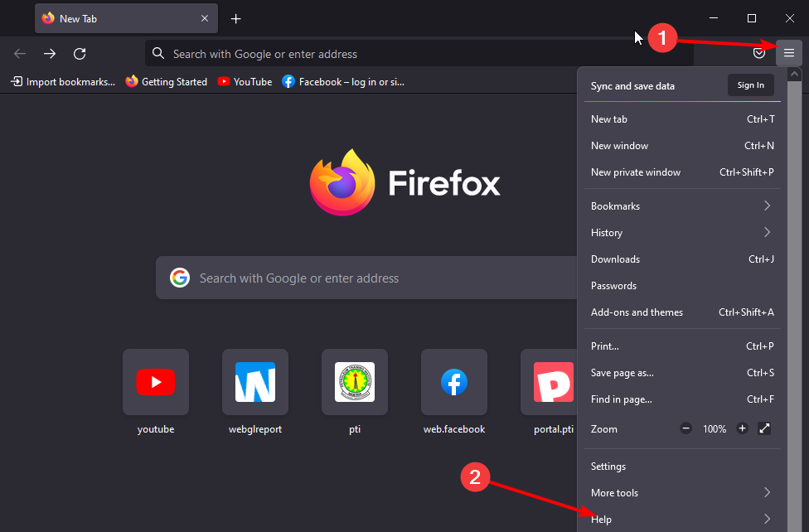Viewport: 809px width, 532px height.
Task: Click Google icon in page search box
Action: pyautogui.click(x=180, y=278)
